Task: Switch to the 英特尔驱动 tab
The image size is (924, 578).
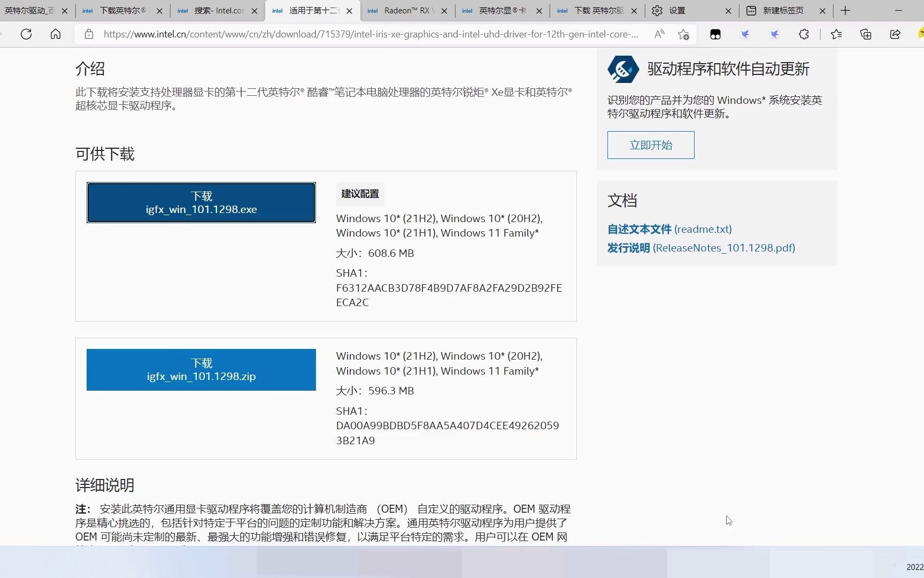Action: pyautogui.click(x=29, y=11)
